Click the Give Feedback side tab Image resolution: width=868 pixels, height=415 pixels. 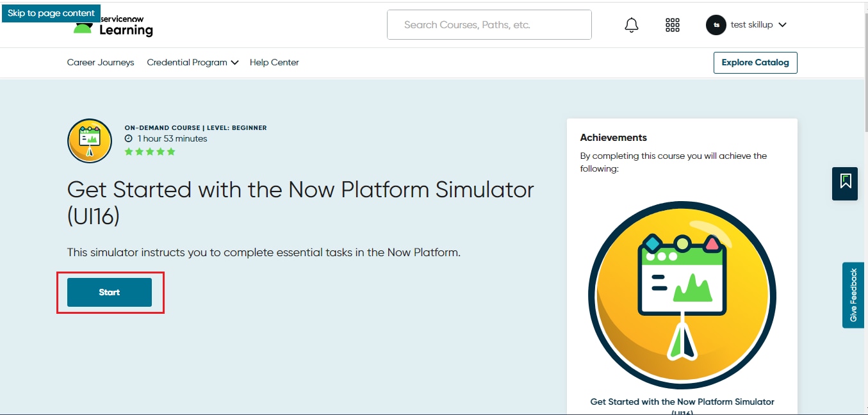[853, 295]
